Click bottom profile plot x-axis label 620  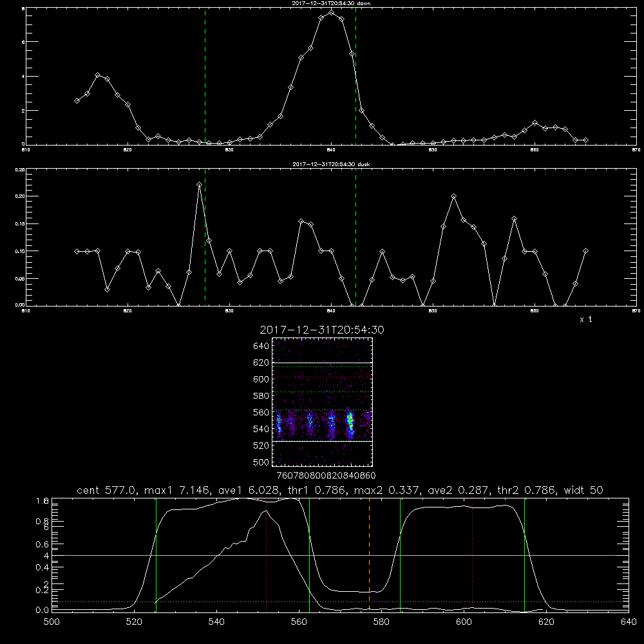[546, 622]
